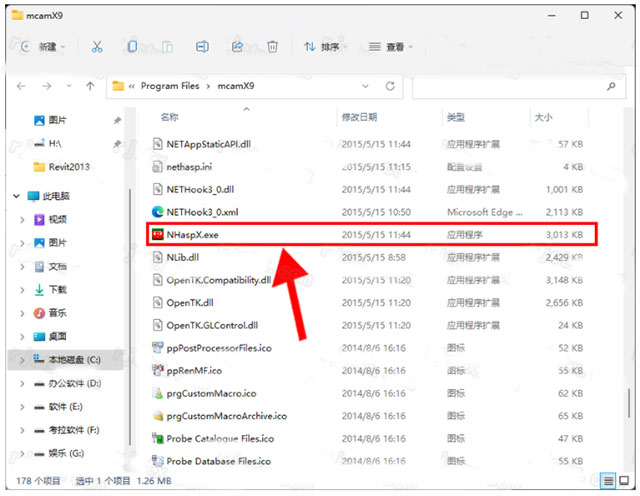
Task: Click the NHaspX.exe red icon
Action: [158, 234]
